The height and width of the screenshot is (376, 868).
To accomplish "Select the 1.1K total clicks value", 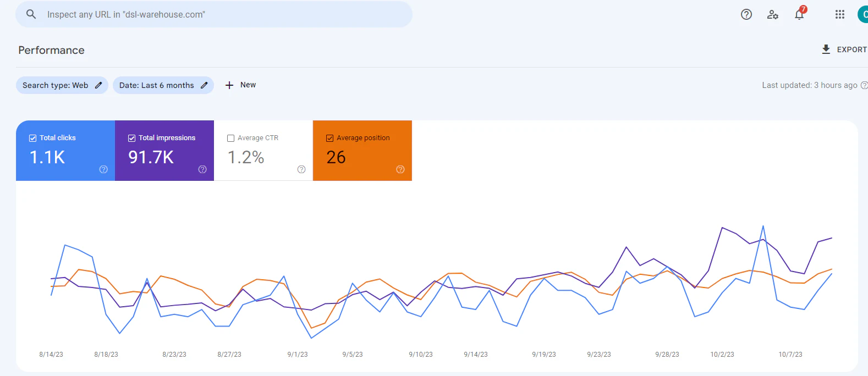I will (47, 157).
